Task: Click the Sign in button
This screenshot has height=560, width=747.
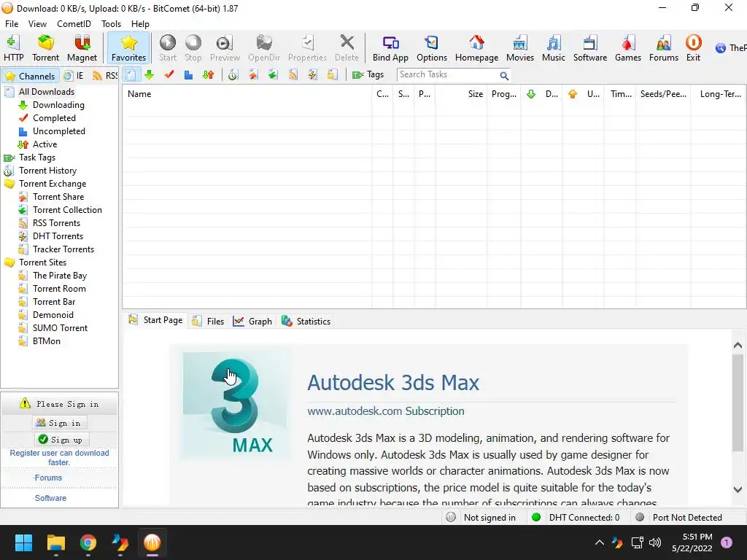Action: point(60,423)
